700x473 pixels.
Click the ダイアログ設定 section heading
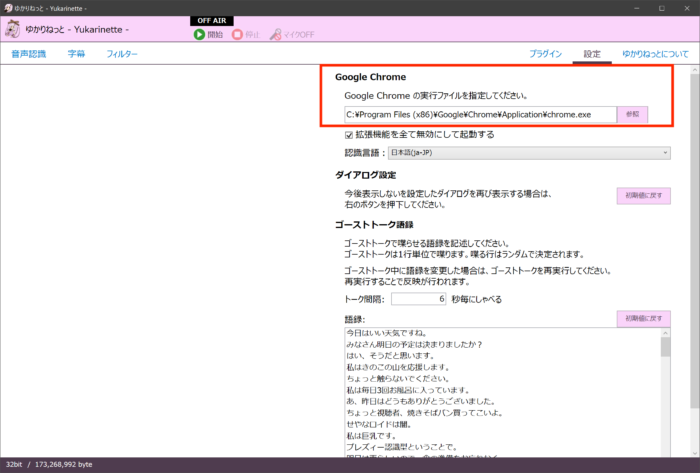coord(366,175)
